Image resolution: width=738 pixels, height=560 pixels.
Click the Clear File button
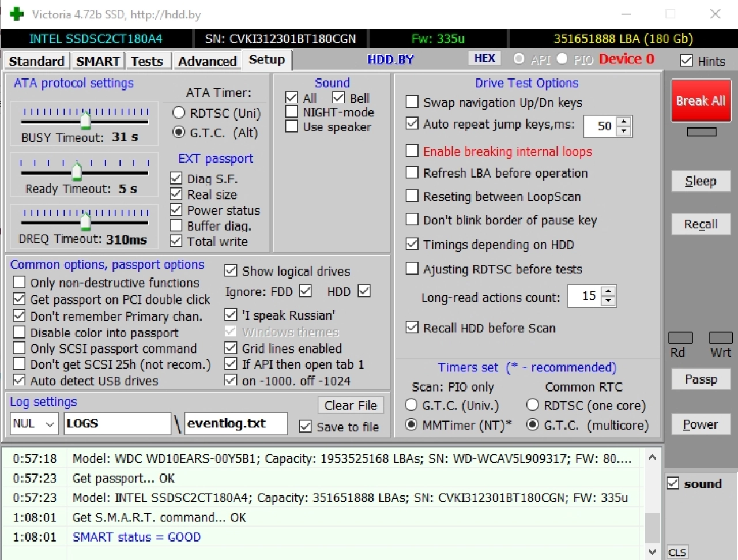[351, 405]
